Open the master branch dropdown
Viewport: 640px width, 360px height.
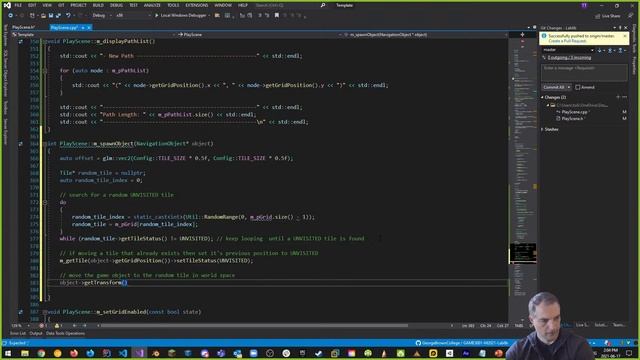568,50
